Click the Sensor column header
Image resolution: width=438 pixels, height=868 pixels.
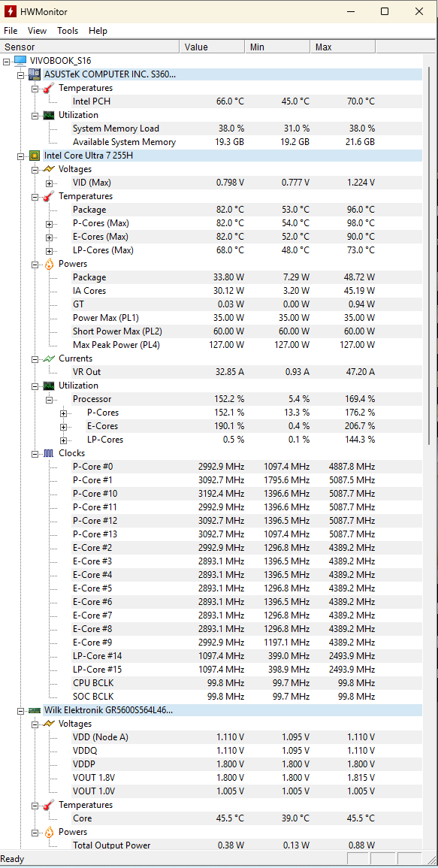[89, 47]
